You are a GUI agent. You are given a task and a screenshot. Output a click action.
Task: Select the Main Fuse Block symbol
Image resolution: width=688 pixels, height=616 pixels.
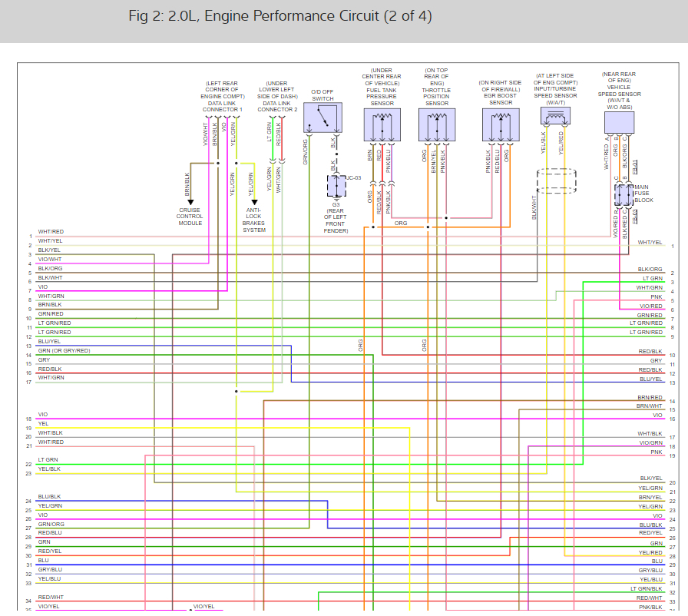click(x=622, y=196)
